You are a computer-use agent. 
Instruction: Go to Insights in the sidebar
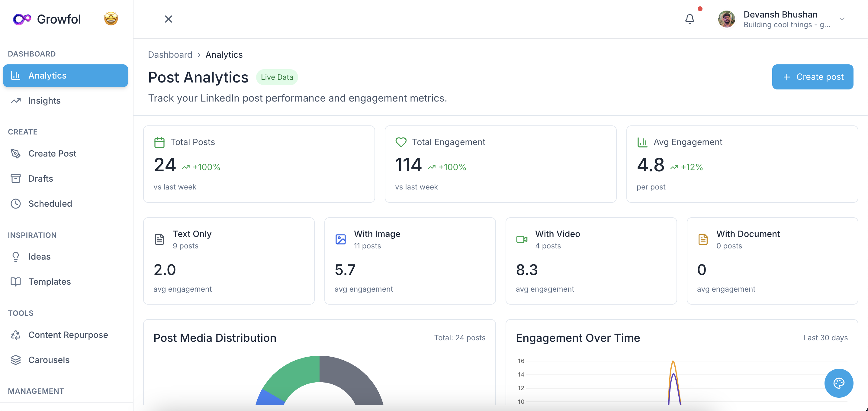click(x=65, y=100)
